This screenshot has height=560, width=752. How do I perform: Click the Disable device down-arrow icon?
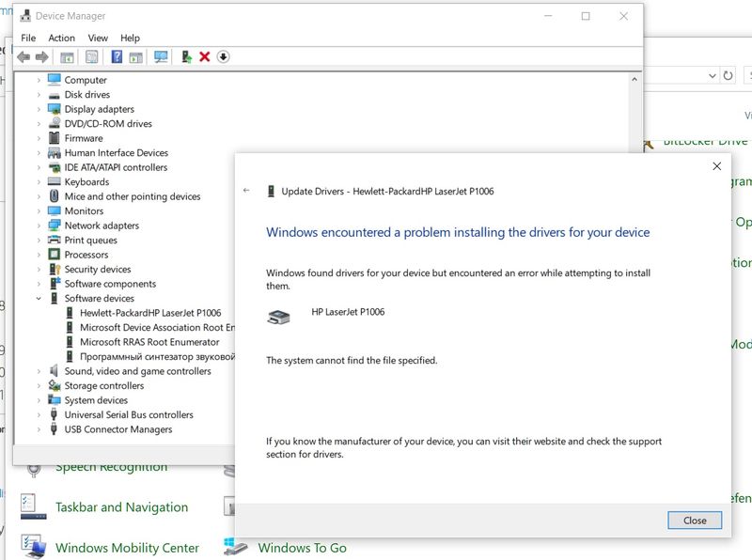(x=223, y=56)
